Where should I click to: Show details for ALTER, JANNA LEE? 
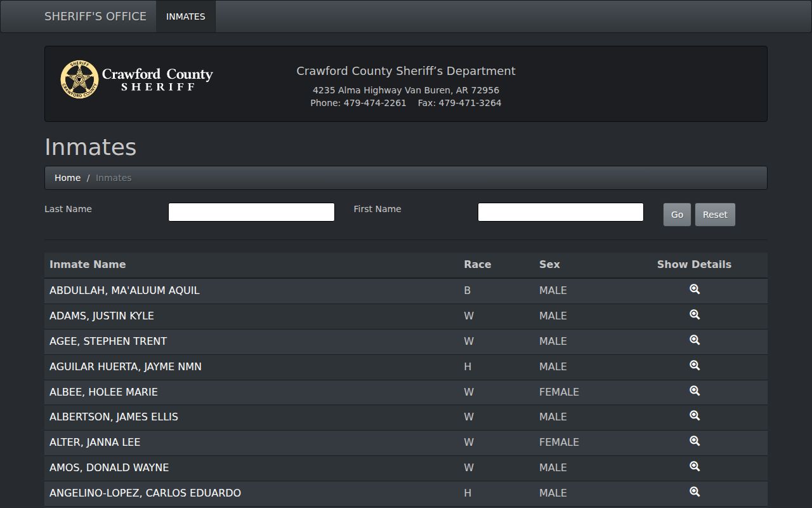coord(695,441)
